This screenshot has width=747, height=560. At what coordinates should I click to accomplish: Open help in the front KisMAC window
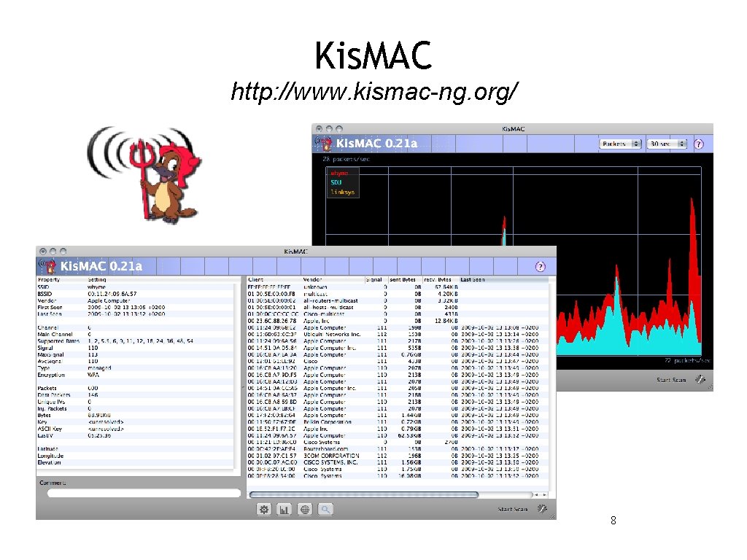tap(541, 267)
